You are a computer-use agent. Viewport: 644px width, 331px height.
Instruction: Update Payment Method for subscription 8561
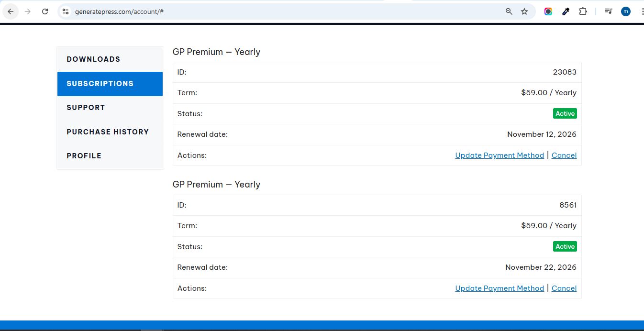pyautogui.click(x=500, y=288)
